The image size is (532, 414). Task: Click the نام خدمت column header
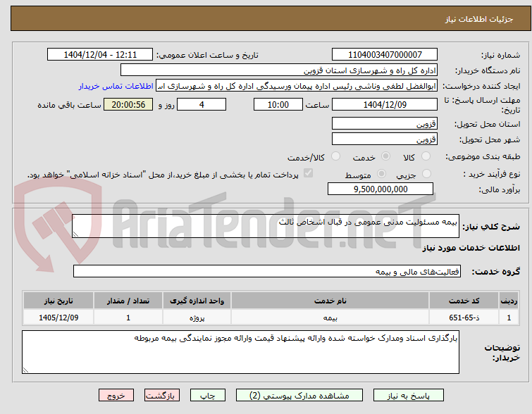(330, 301)
